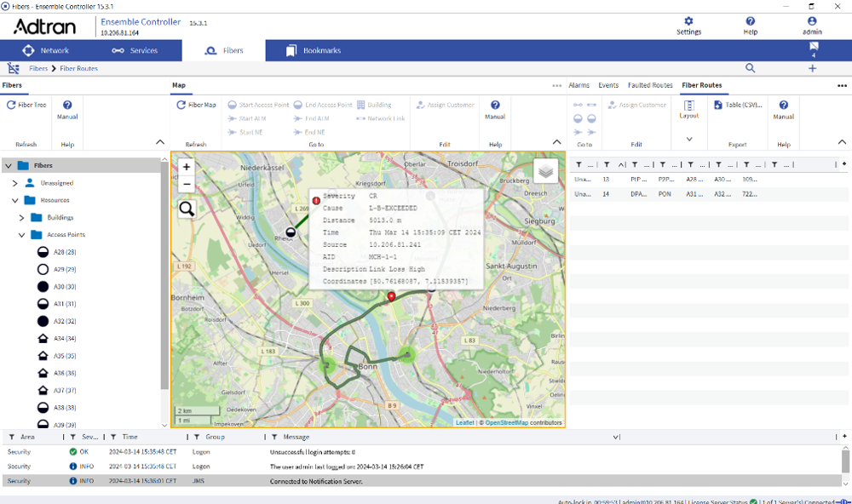The image size is (852, 504).
Task: Click the plus icon in breadcrumb bar
Action: 812,68
